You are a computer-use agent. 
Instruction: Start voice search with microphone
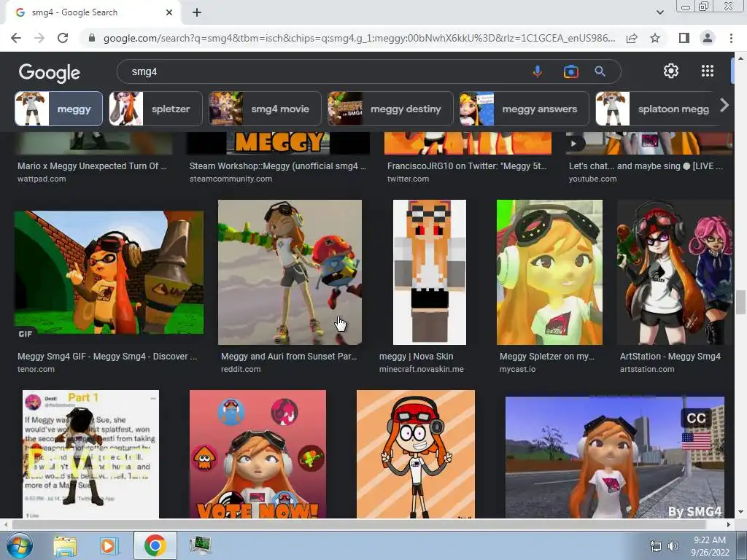click(538, 71)
